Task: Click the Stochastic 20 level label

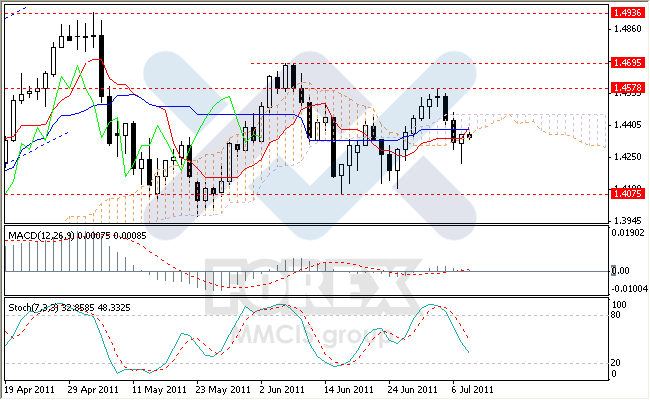Action: (x=616, y=363)
